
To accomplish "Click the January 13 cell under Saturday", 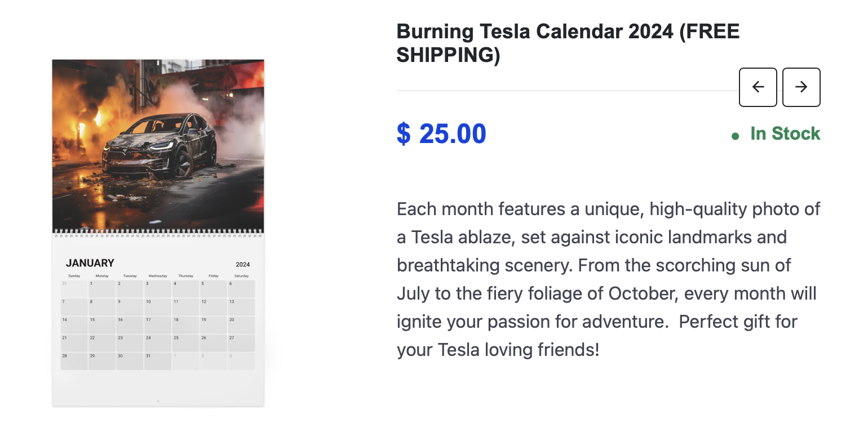I will click(x=241, y=307).
